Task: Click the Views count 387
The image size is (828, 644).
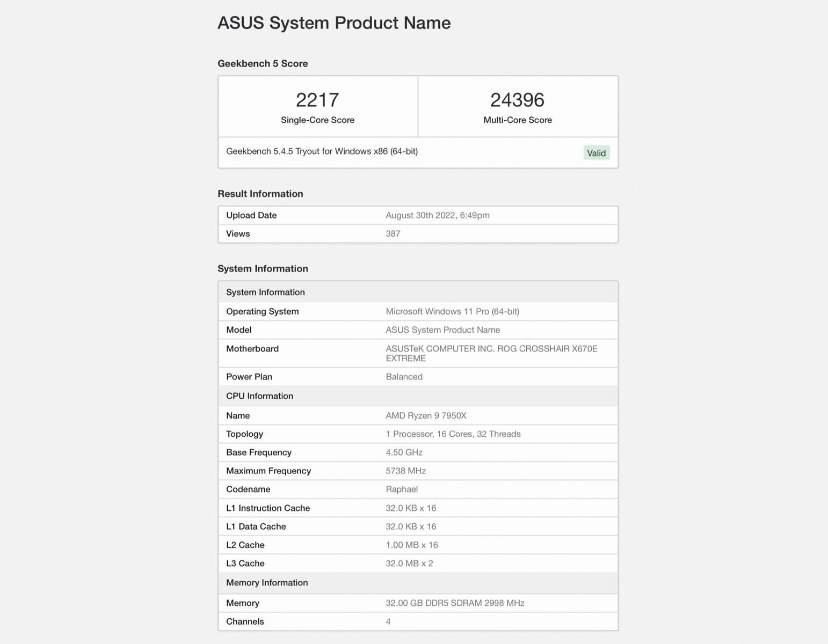Action: tap(393, 233)
